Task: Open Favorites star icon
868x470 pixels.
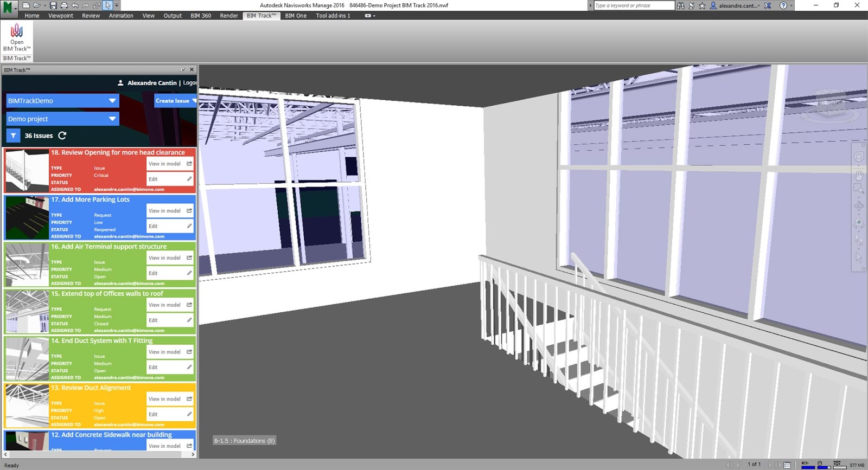Action: (703, 5)
